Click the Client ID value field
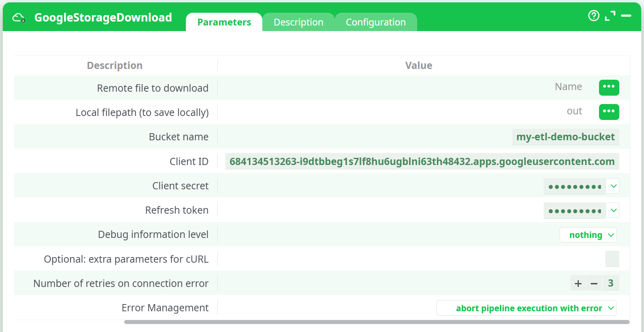 (422, 161)
